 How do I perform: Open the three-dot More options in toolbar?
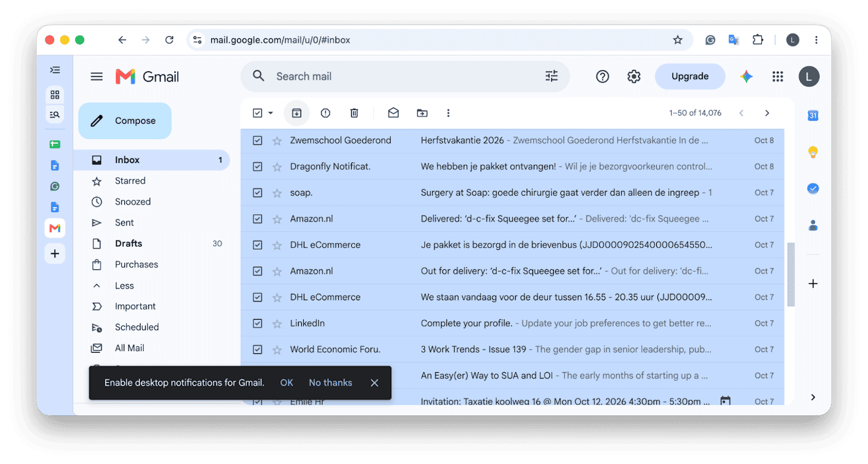point(448,113)
